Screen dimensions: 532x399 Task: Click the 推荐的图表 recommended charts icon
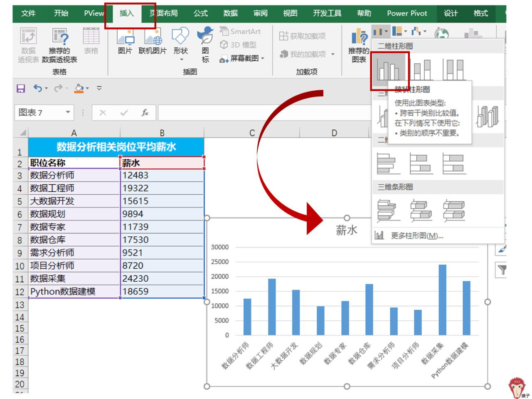click(x=359, y=45)
